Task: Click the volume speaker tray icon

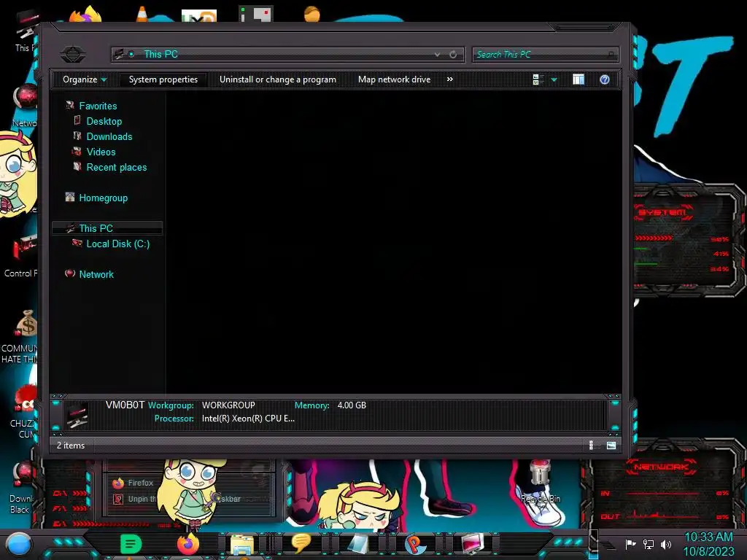Action: [666, 544]
